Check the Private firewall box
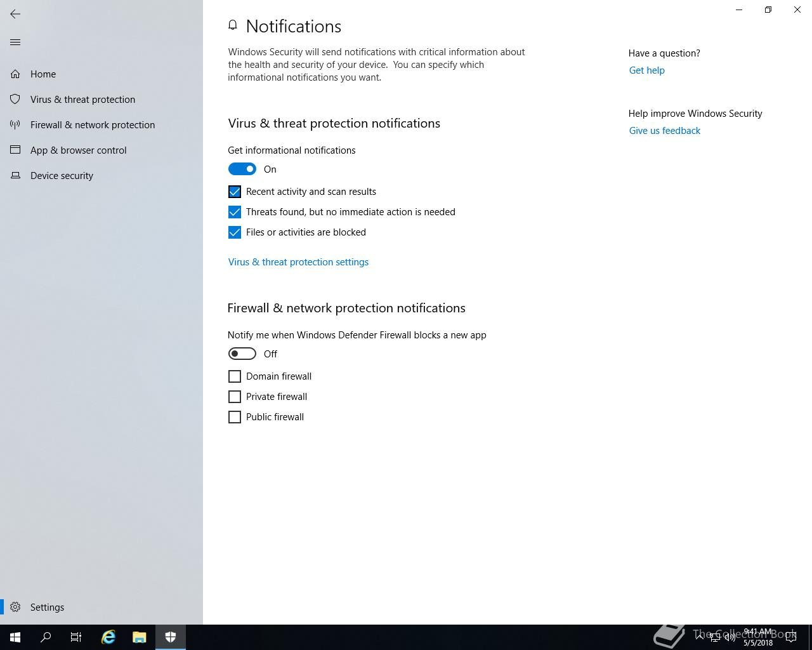The width and height of the screenshot is (812, 650). pyautogui.click(x=235, y=397)
